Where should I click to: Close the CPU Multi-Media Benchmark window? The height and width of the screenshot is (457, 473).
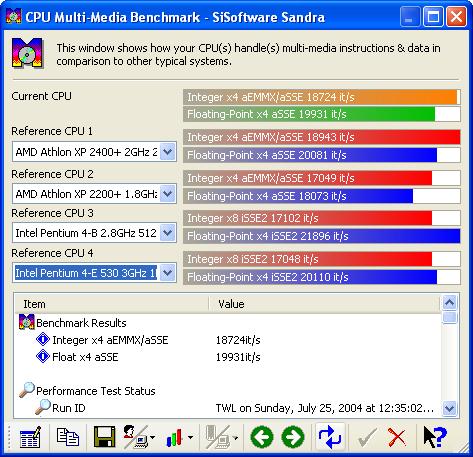tap(456, 17)
